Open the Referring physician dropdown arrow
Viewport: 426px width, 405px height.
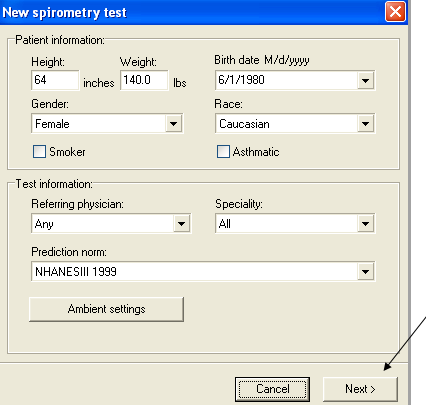[x=181, y=224]
